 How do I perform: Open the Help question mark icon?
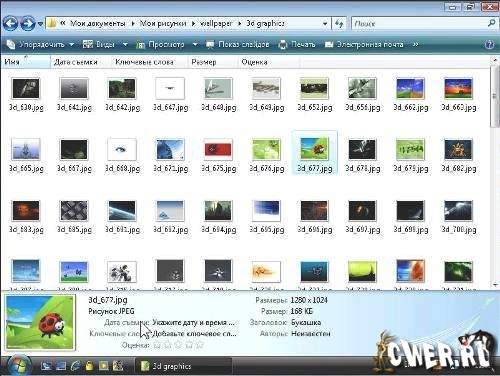point(489,45)
